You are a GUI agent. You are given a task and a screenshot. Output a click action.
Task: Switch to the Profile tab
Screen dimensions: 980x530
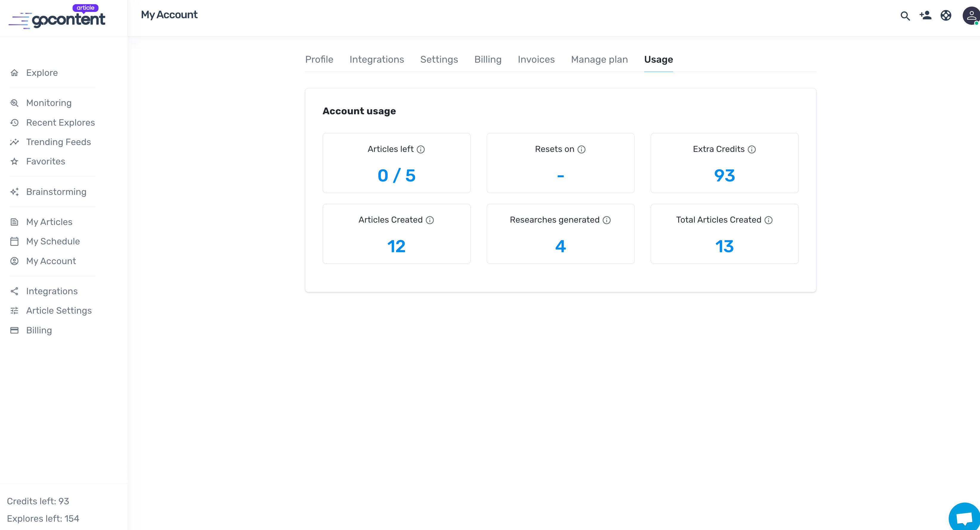(x=319, y=59)
